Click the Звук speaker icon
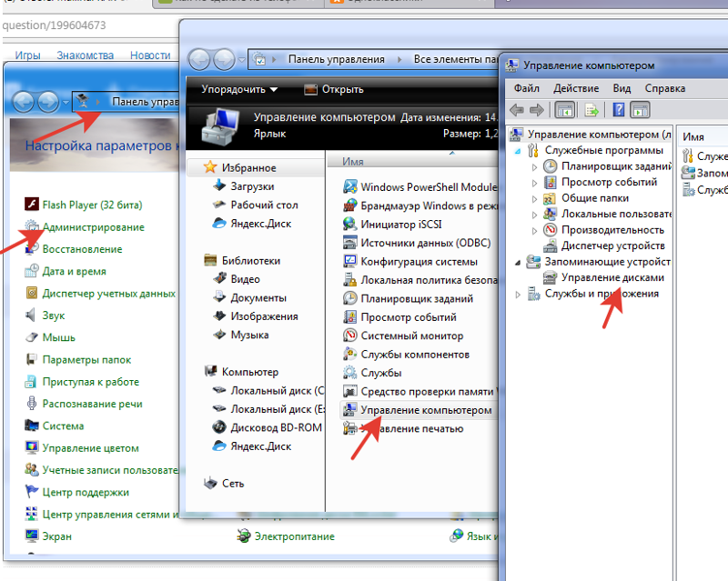The image size is (728, 581). pyautogui.click(x=31, y=316)
